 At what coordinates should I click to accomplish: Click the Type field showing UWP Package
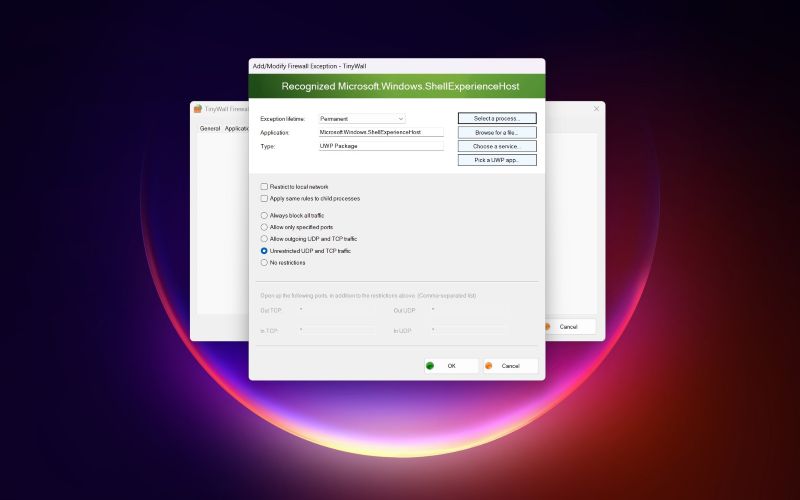tap(381, 146)
